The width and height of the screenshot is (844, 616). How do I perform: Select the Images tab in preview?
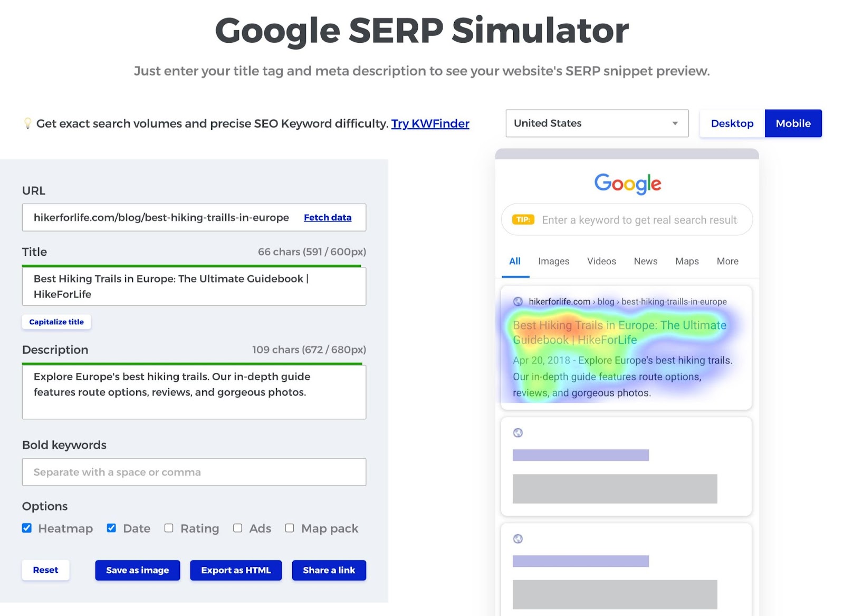(554, 261)
